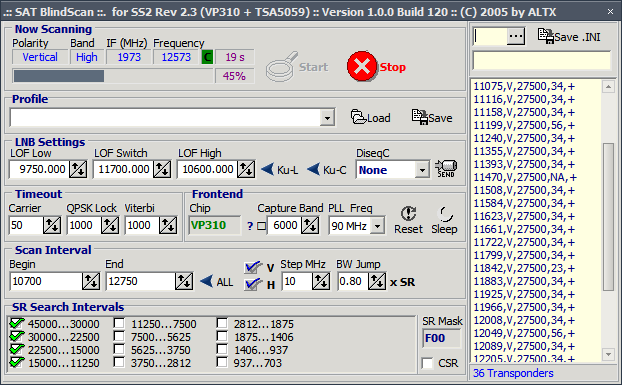The width and height of the screenshot is (622, 385).
Task: Click the greyed Start magnifier button
Action: click(x=298, y=67)
